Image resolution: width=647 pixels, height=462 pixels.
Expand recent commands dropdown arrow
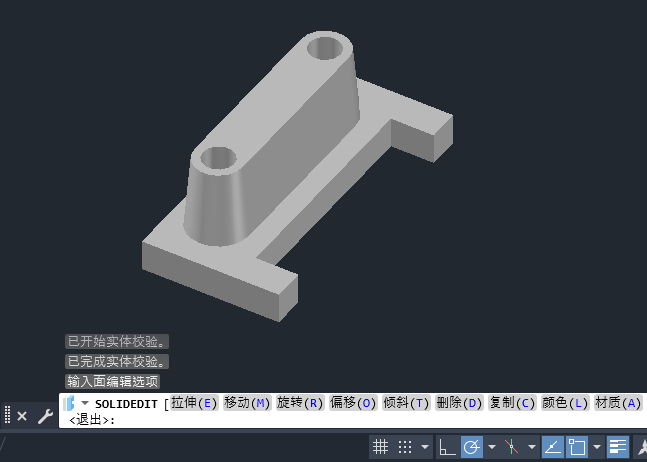(85, 403)
